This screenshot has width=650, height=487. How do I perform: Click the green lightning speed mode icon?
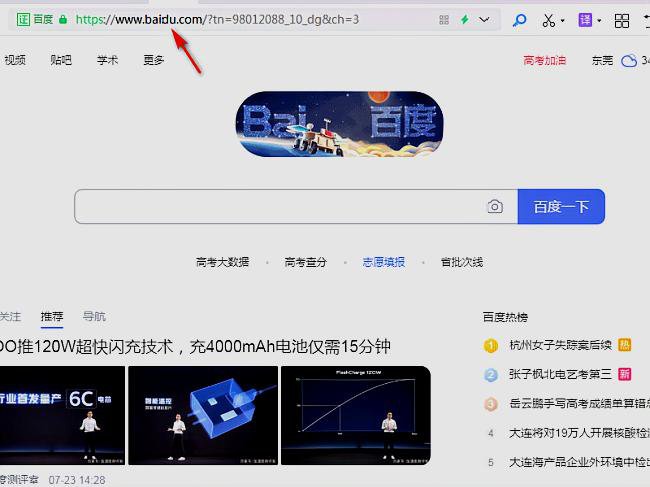pyautogui.click(x=465, y=19)
